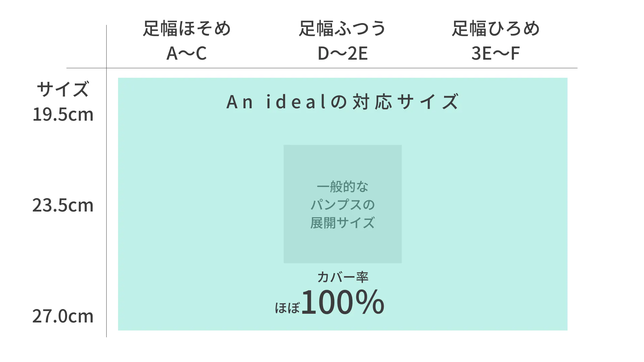
Task: Click the vertical axis divider line
Action: tap(106, 201)
